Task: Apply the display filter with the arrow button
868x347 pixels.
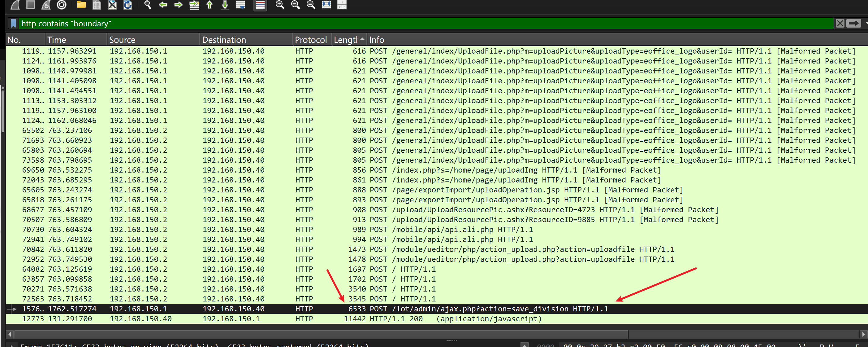Action: [x=853, y=23]
